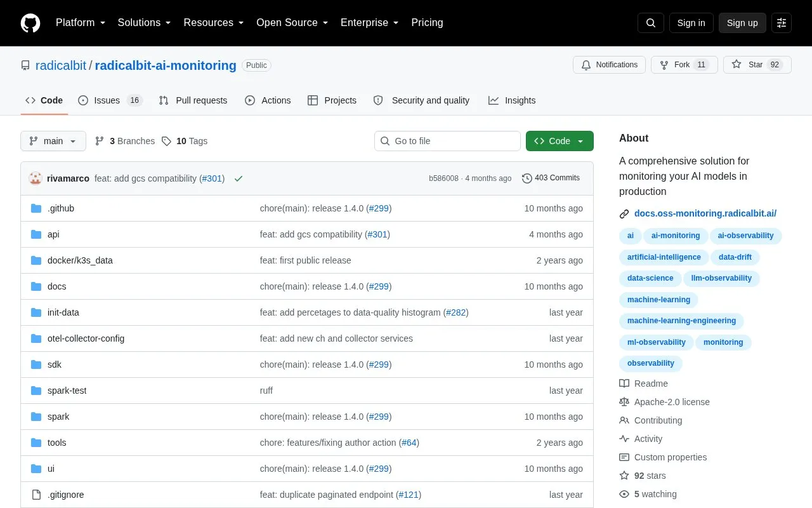
Task: Select the llm-observability topic tag
Action: (x=721, y=278)
